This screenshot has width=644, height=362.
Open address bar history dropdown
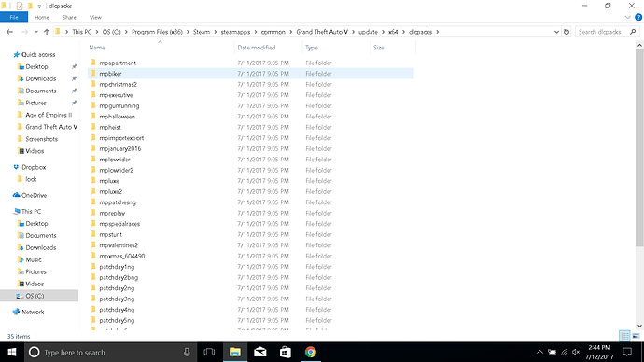point(556,32)
